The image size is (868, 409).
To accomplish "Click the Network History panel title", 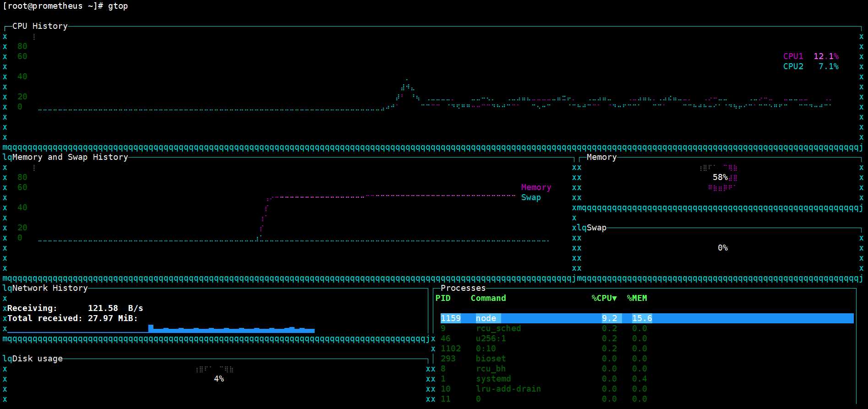I will click(x=50, y=288).
